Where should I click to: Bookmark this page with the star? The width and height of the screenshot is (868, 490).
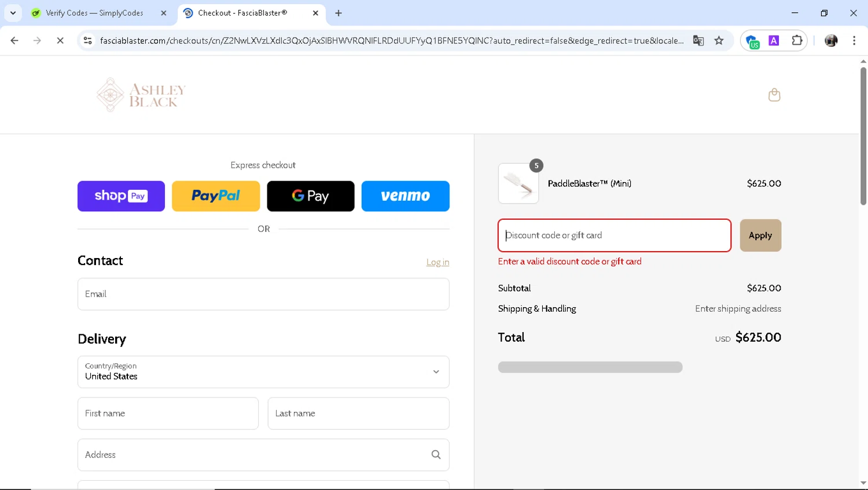tap(719, 40)
